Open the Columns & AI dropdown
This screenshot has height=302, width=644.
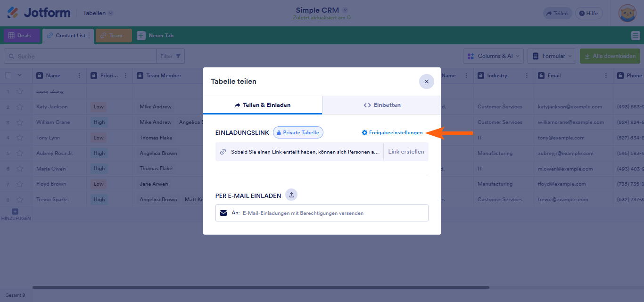[x=493, y=56]
